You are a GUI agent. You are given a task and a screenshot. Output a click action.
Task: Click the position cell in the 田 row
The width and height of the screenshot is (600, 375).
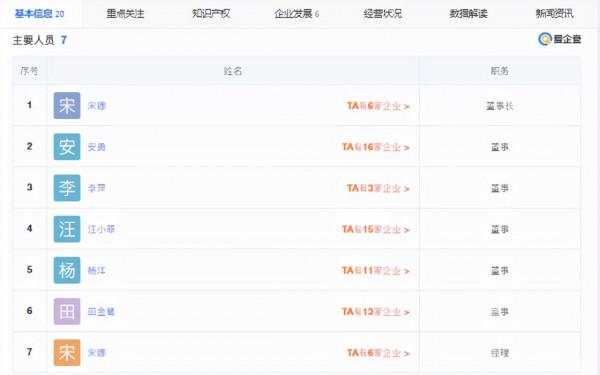point(500,311)
